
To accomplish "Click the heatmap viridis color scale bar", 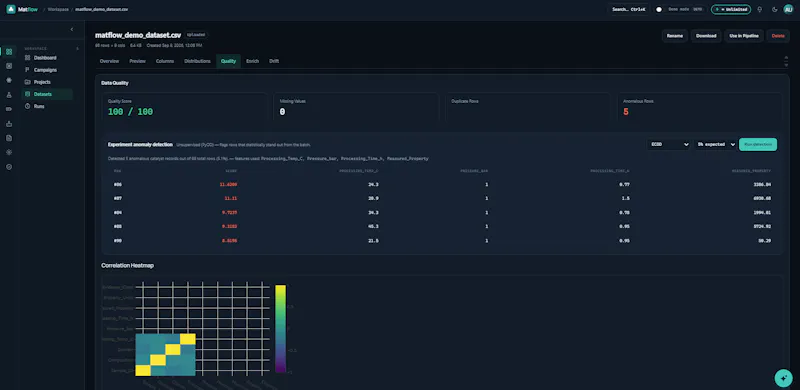I will click(280, 329).
